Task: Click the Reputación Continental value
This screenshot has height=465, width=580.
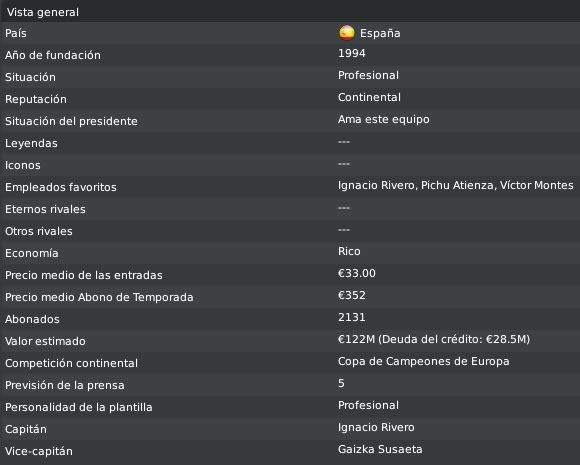Action: (369, 97)
